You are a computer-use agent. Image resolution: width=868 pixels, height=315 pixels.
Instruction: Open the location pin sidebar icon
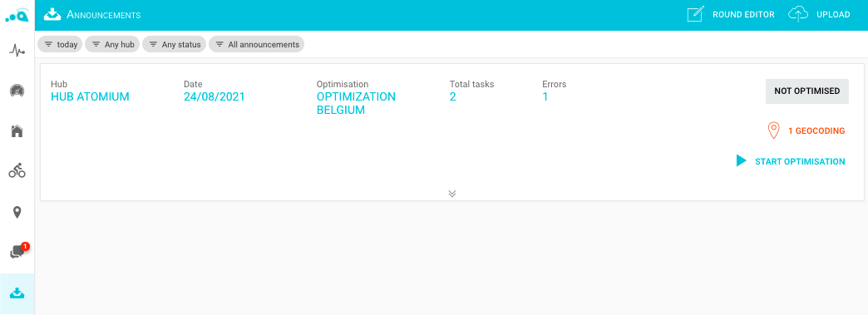[x=17, y=212]
